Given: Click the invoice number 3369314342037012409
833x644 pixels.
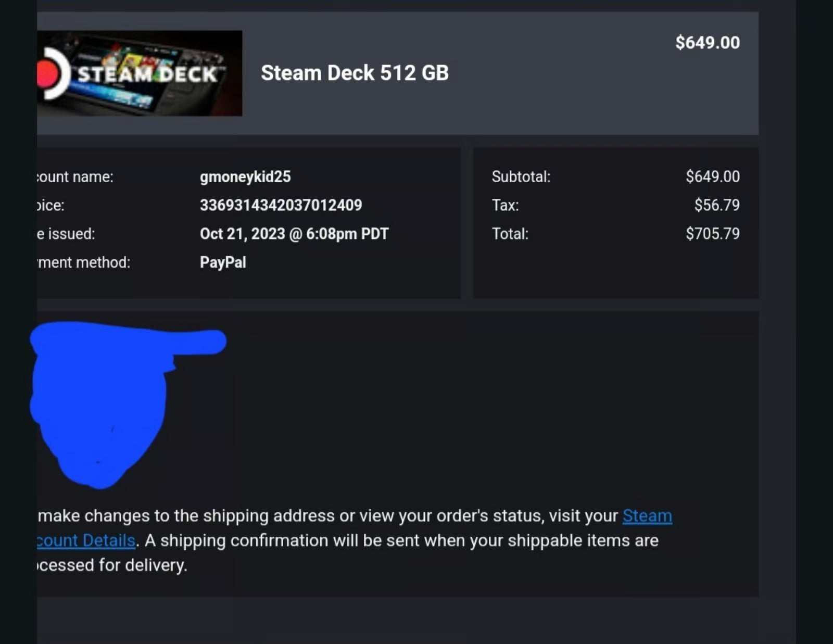Looking at the screenshot, I should tap(281, 205).
